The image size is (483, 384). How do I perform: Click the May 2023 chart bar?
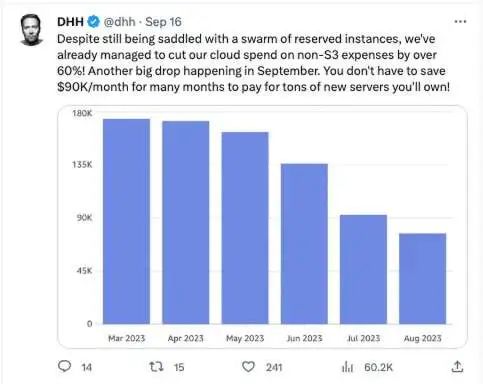click(245, 228)
